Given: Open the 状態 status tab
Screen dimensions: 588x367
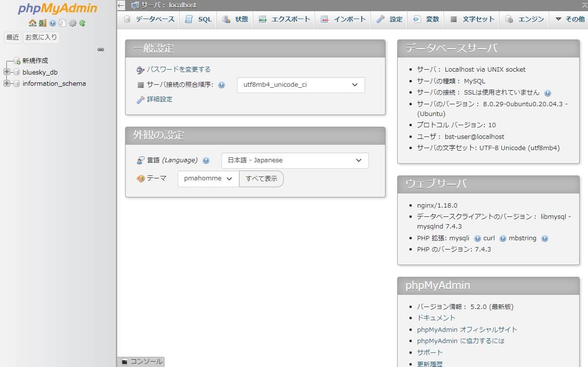Looking at the screenshot, I should click(x=235, y=19).
